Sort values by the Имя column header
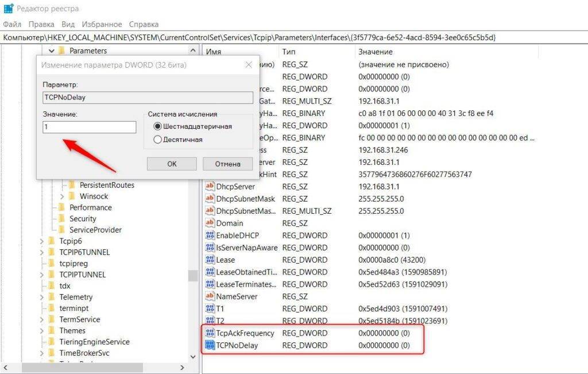The height and width of the screenshot is (374, 588). [x=241, y=52]
